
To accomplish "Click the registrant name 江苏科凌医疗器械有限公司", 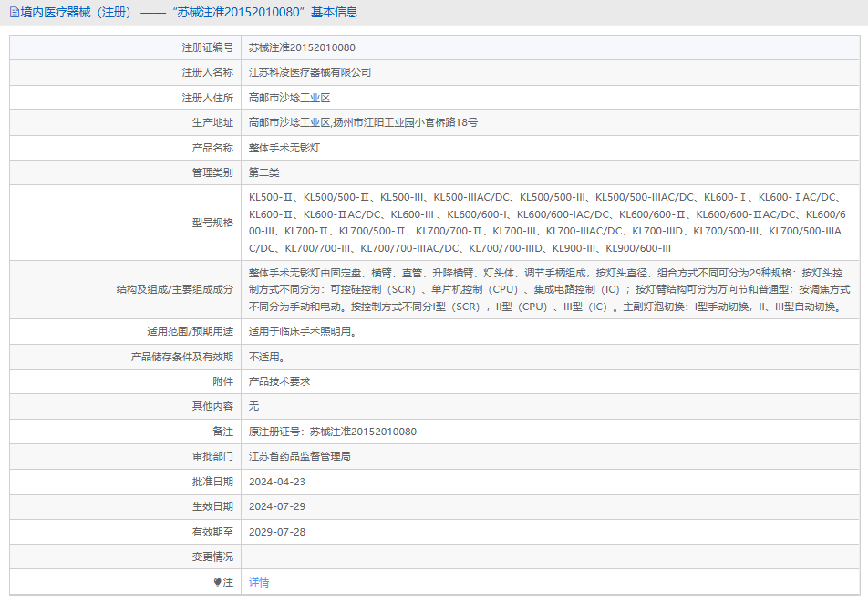I will (310, 72).
